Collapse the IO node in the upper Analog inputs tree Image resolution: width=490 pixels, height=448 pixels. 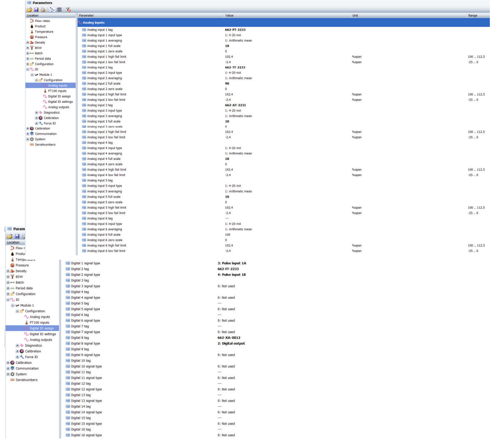point(27,69)
